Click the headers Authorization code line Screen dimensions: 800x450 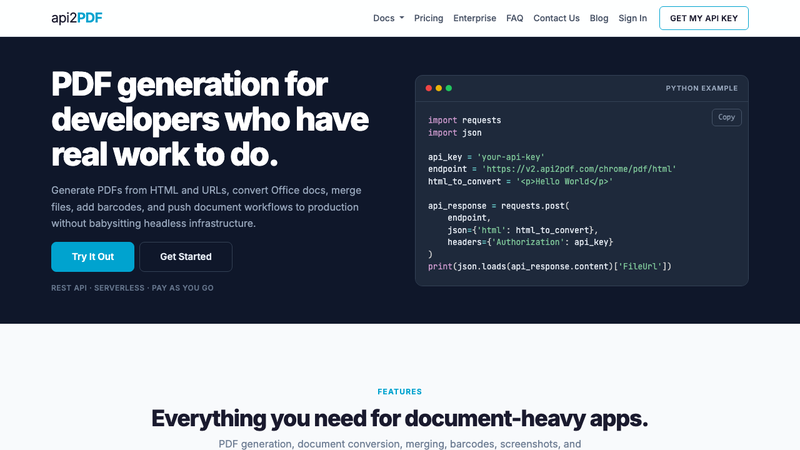(x=530, y=242)
